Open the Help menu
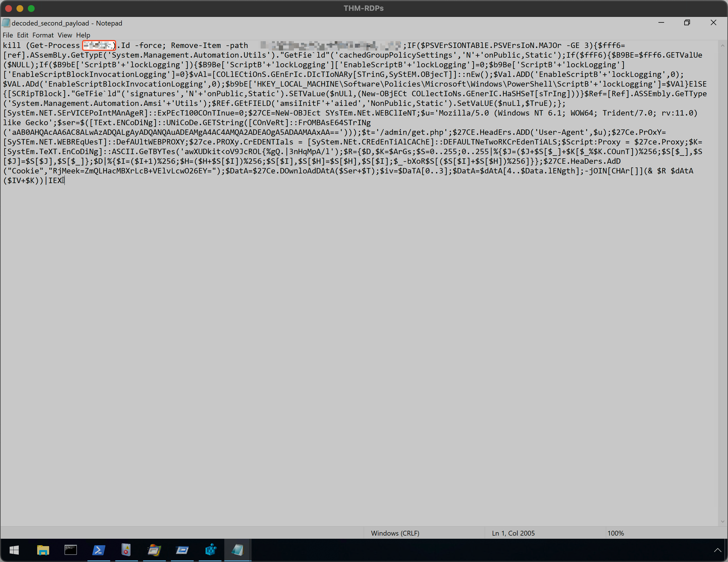The width and height of the screenshot is (728, 562). 83,35
